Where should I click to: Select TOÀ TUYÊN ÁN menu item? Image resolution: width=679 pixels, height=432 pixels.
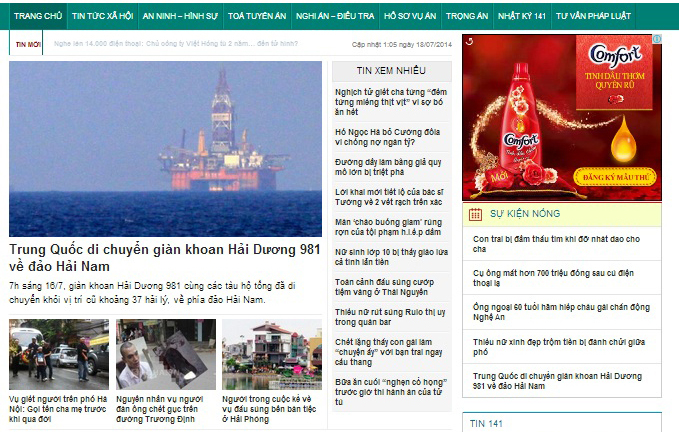pos(257,16)
